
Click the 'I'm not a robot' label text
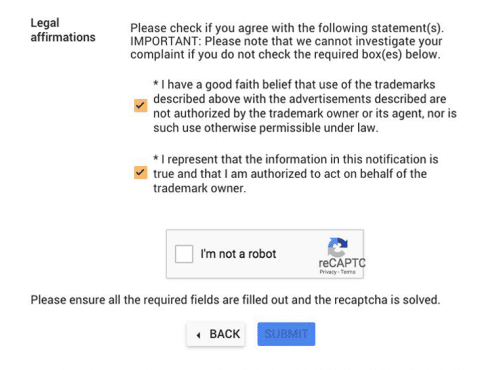[238, 254]
